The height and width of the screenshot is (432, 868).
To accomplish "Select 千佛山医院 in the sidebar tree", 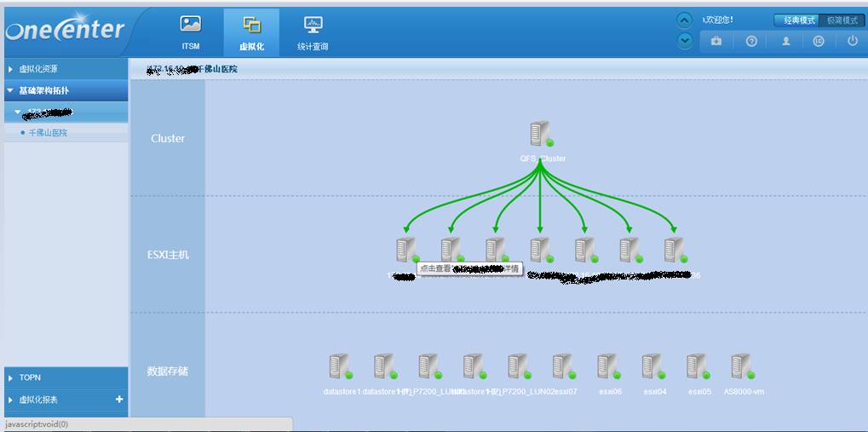I will click(x=48, y=133).
